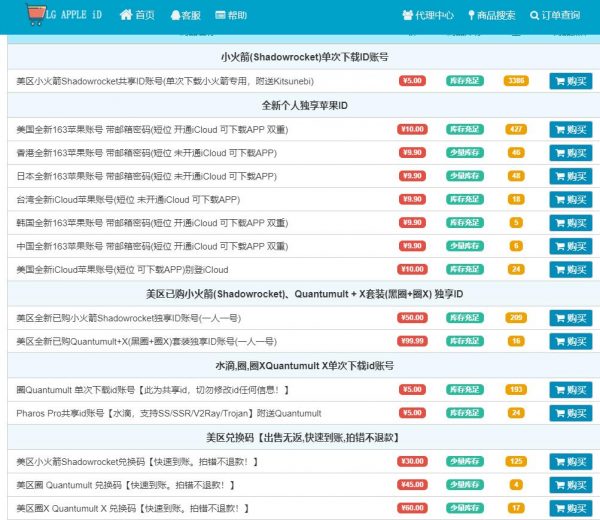Buy 美区全新已购小火箭独享ID账号

(x=571, y=318)
